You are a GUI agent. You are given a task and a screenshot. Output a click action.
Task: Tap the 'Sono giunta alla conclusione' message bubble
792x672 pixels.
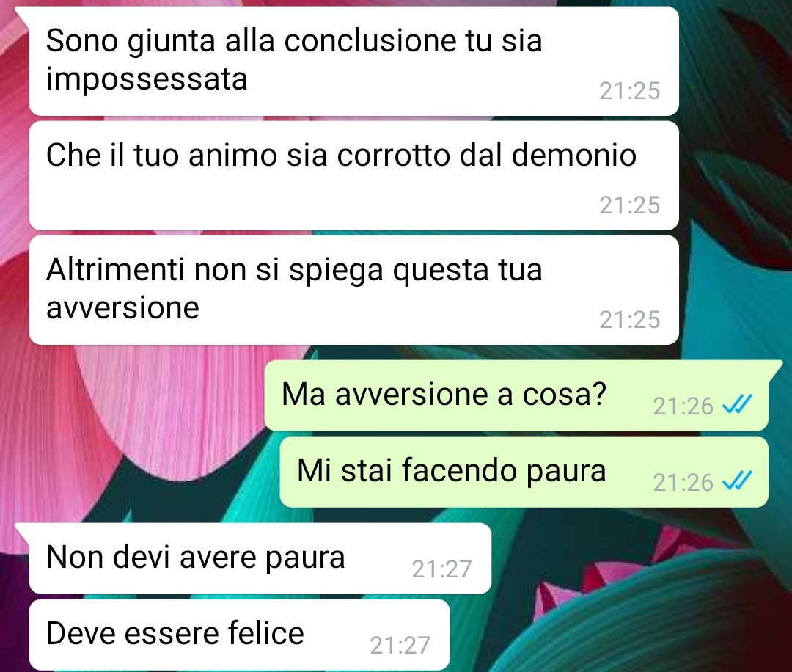(x=353, y=61)
